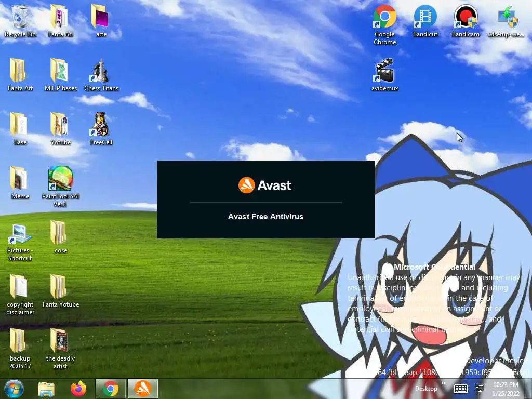Viewport: 532px width, 399px height.
Task: Launch PaintTool SAI Ver.1 shortcut
Action: pos(60,187)
